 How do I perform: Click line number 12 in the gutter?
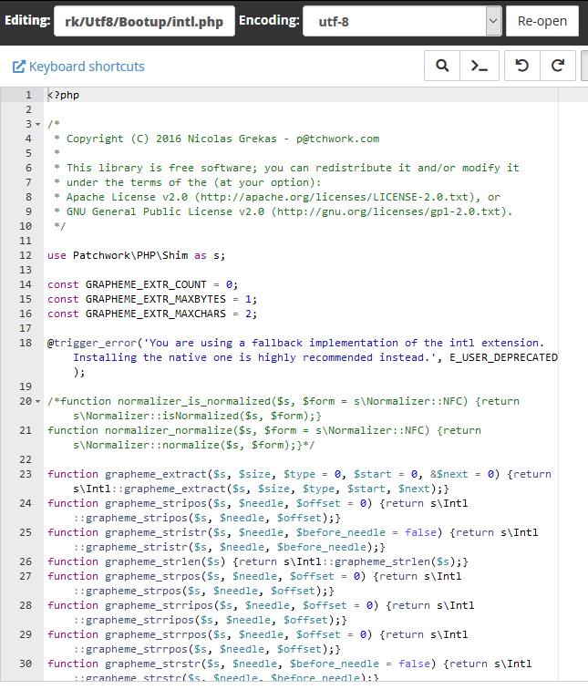pyautogui.click(x=26, y=255)
